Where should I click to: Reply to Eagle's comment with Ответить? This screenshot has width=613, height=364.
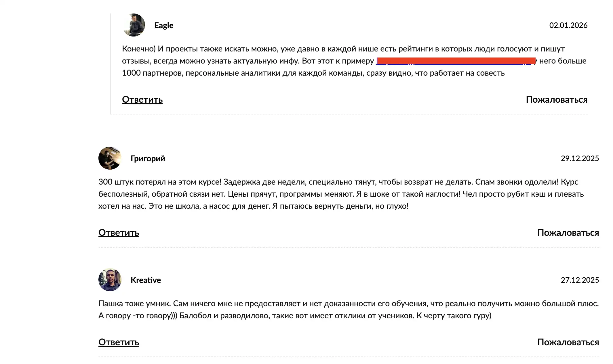click(x=142, y=99)
